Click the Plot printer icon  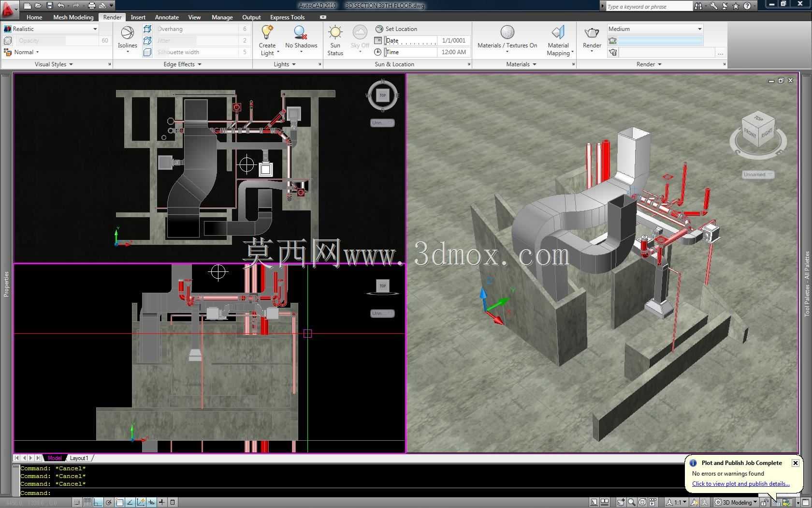pos(91,6)
